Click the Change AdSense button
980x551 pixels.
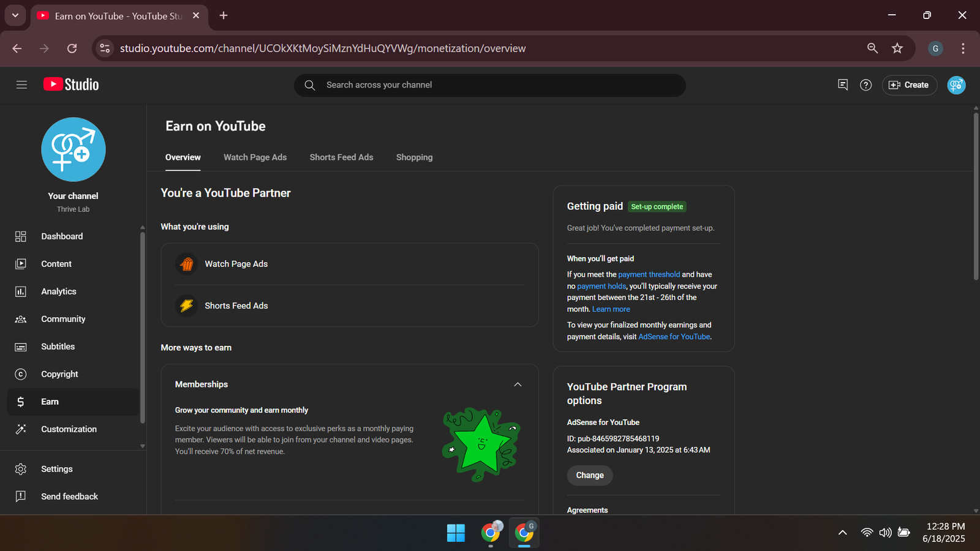(x=590, y=475)
